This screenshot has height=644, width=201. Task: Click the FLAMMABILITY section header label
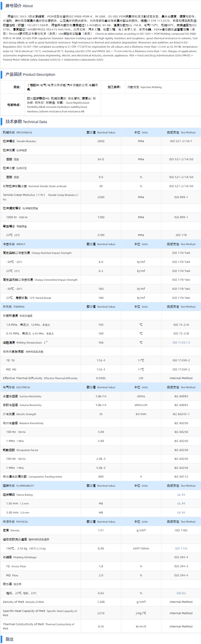[x=18, y=486]
